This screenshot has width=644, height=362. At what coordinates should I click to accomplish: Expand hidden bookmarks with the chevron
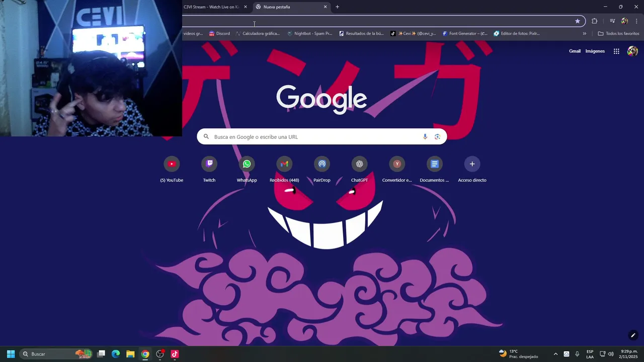tap(585, 34)
